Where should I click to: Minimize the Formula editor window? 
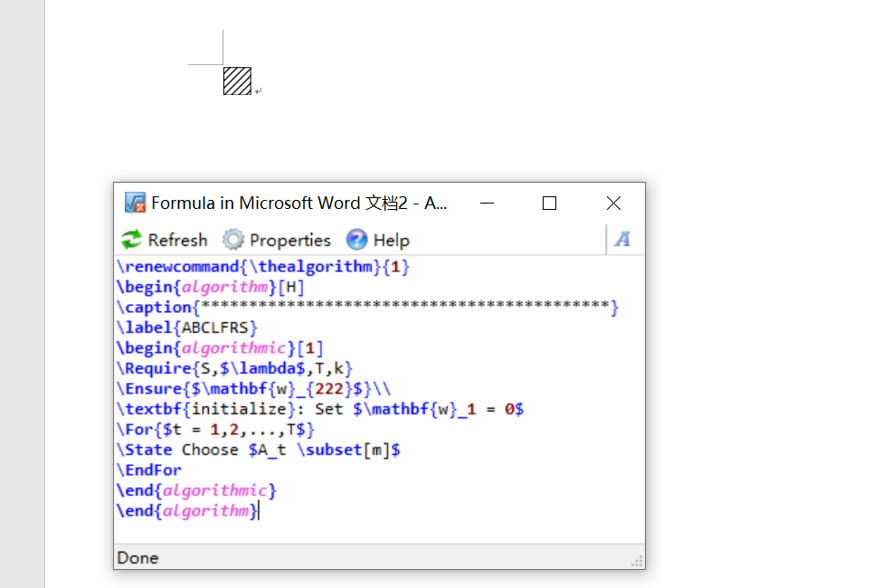click(488, 203)
